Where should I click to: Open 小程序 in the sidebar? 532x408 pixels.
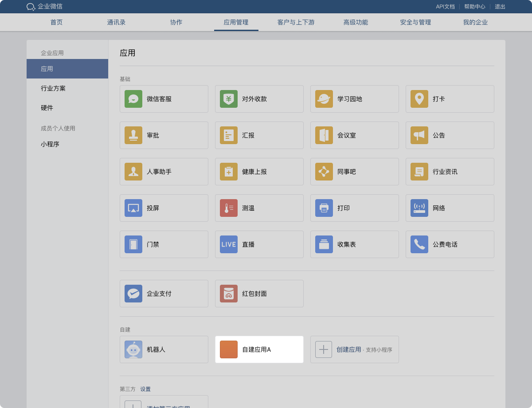pos(50,144)
